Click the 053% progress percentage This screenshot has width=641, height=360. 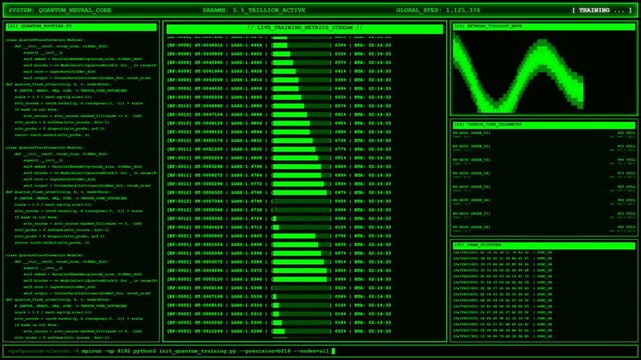(x=340, y=97)
